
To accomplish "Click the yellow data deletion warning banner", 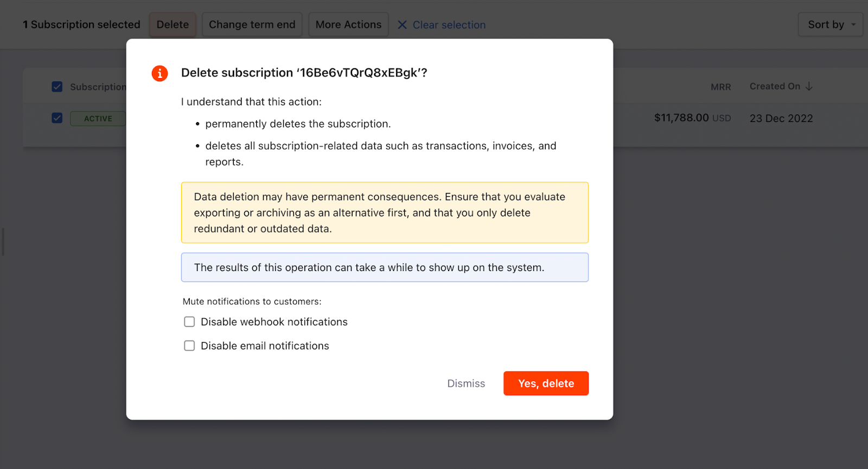I will click(x=385, y=213).
